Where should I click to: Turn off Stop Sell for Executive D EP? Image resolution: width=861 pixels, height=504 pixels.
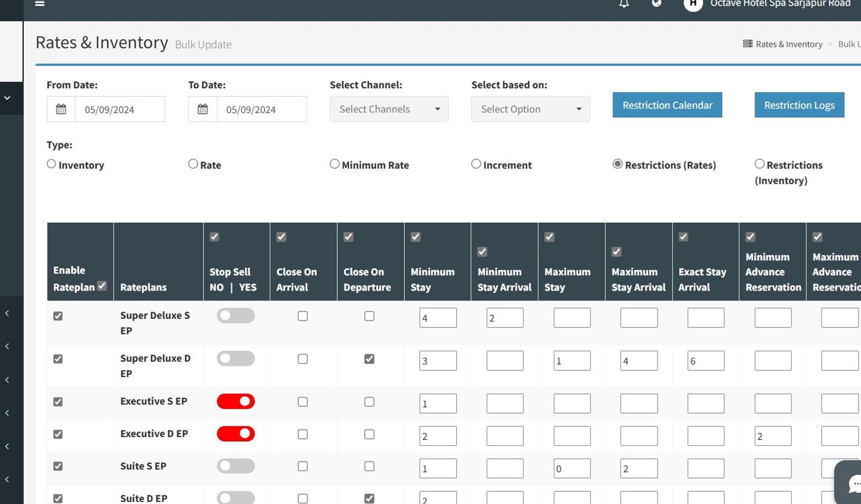click(236, 434)
